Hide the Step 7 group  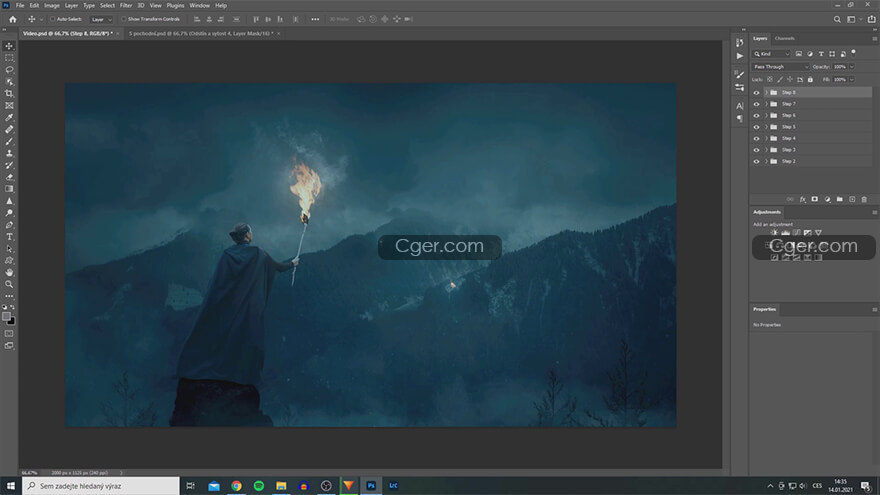(757, 104)
